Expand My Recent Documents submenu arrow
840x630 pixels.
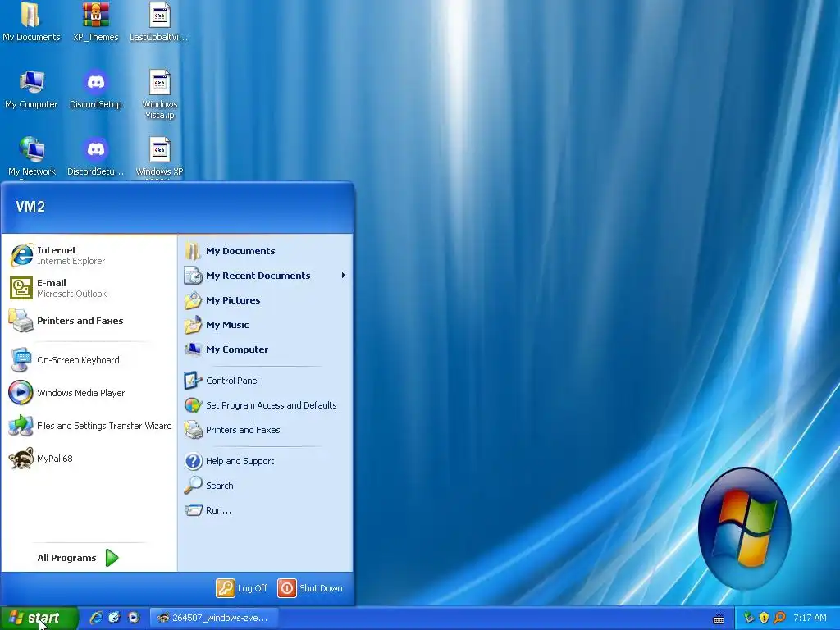point(344,276)
